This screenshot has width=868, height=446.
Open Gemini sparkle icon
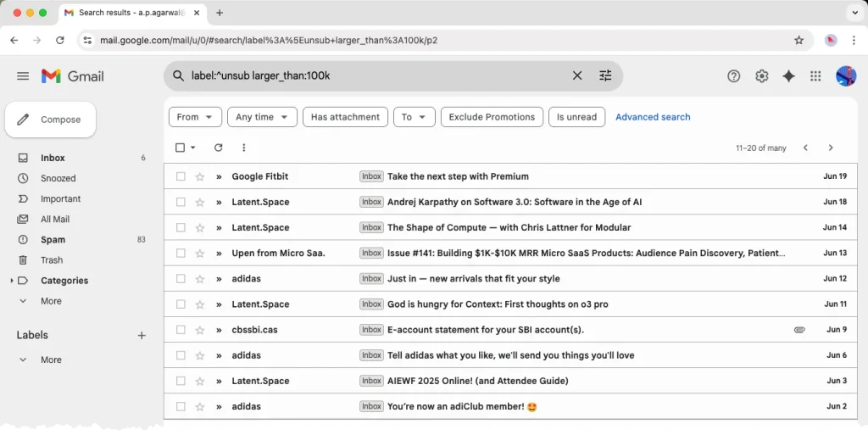click(788, 76)
